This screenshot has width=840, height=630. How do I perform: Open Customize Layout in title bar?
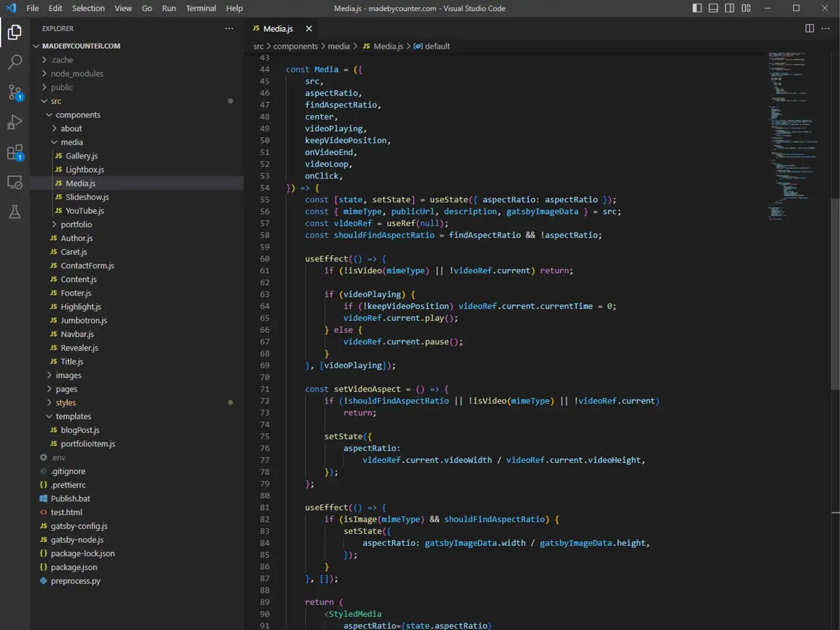point(746,8)
